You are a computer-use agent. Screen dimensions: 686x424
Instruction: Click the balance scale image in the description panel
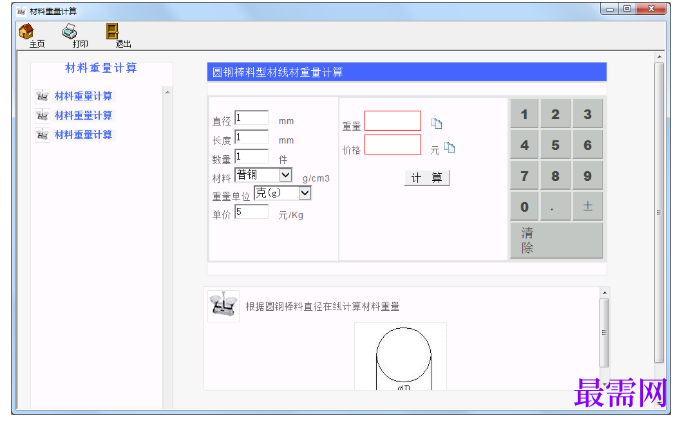223,305
